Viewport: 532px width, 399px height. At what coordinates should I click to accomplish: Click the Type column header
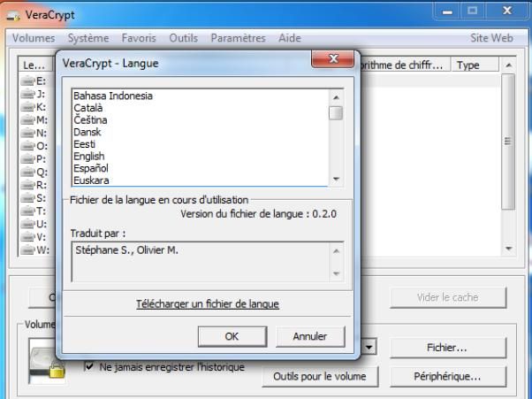(475, 65)
